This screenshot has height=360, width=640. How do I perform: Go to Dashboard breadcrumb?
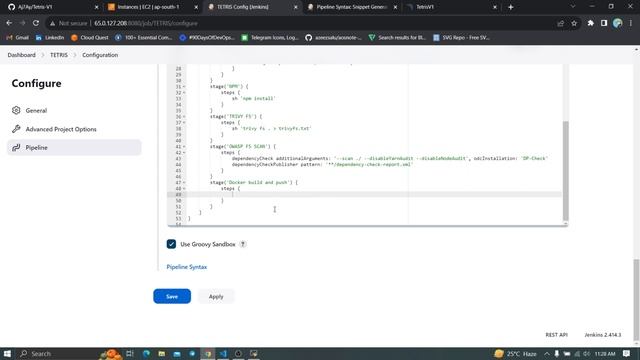click(22, 55)
